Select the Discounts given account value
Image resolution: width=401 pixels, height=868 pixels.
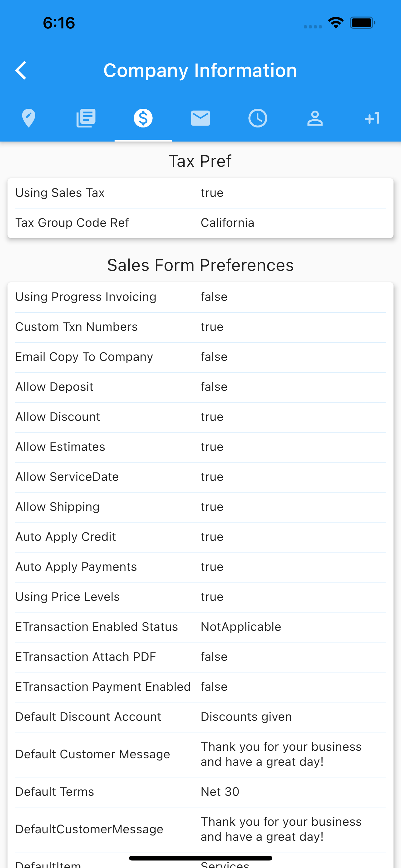click(246, 717)
